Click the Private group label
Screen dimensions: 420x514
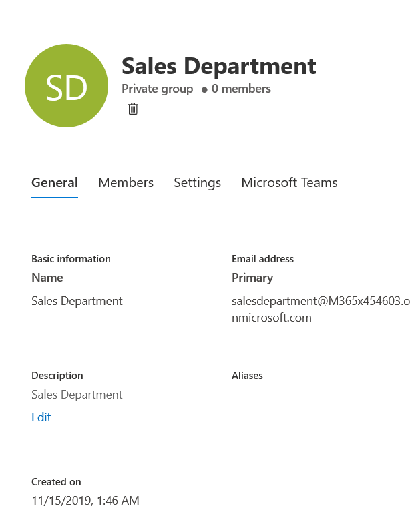coord(158,89)
